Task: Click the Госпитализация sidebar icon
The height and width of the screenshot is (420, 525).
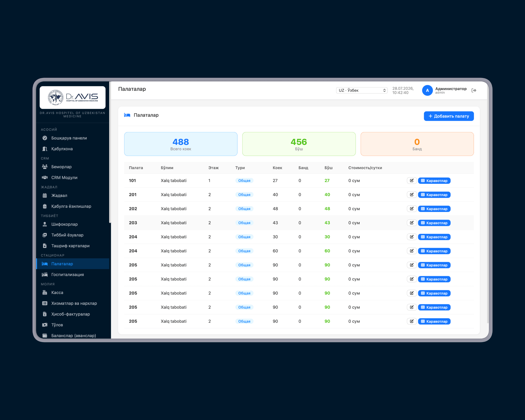Action: [45, 275]
